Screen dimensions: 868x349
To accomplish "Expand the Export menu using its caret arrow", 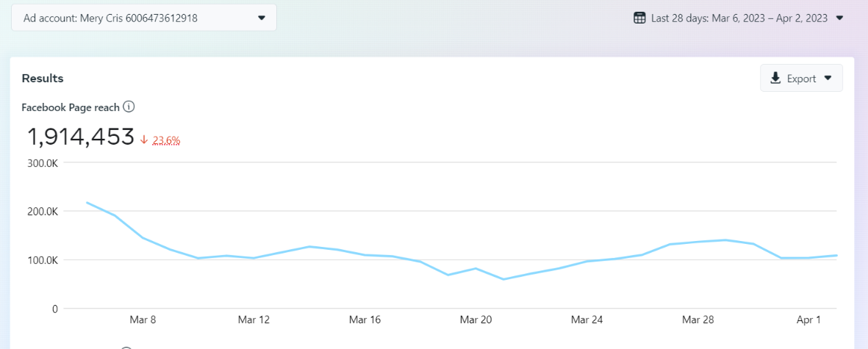I will pos(828,79).
